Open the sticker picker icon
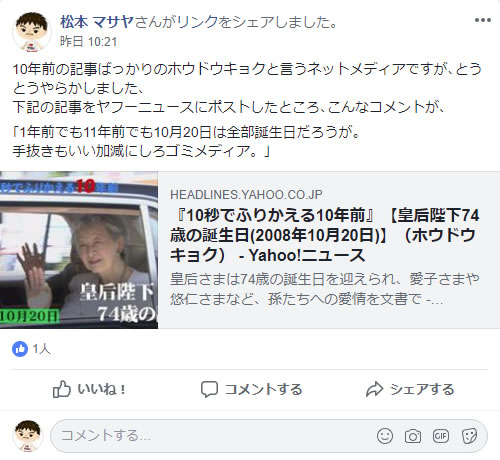Screen dimensions: 500x460 pos(469,436)
